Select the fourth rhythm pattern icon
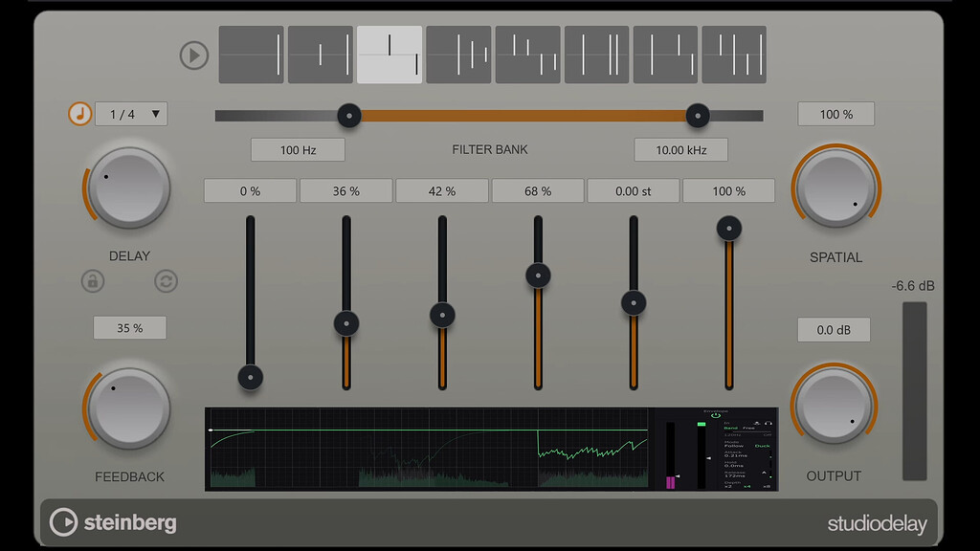980x551 pixels. coord(457,55)
